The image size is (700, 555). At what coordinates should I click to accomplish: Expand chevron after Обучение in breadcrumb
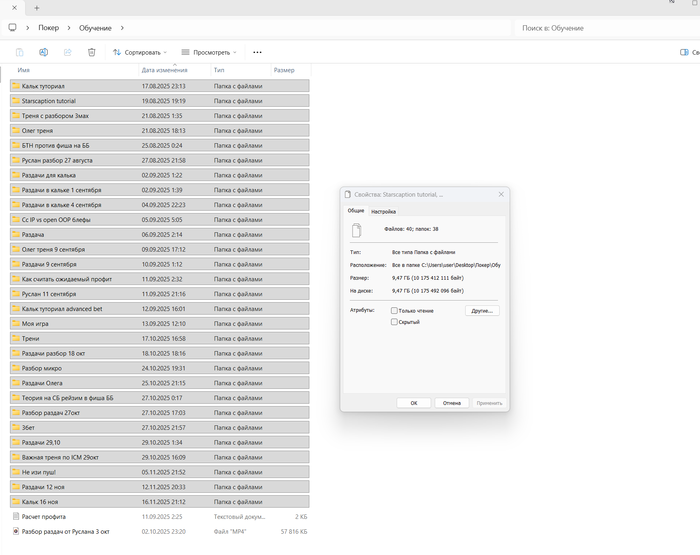click(122, 28)
